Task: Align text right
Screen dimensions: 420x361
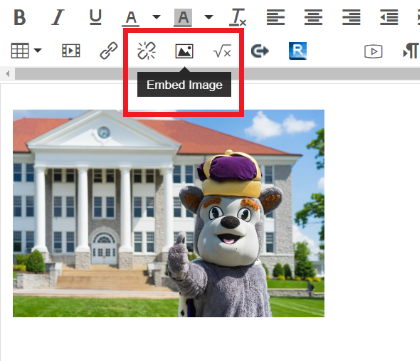Action: tap(351, 17)
